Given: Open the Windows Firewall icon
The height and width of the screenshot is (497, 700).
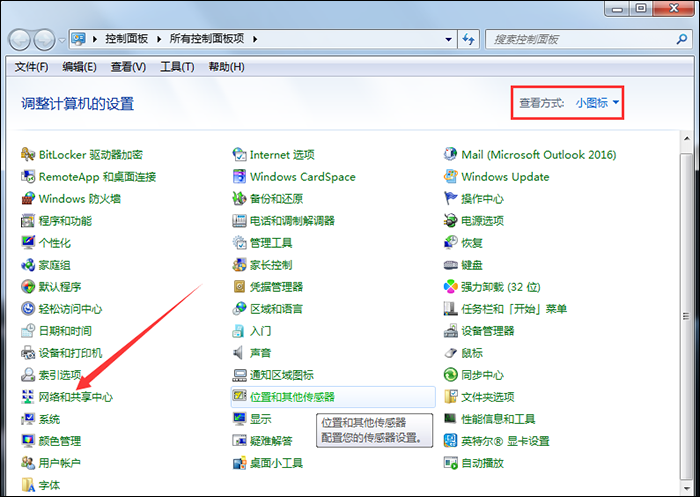Looking at the screenshot, I should pyautogui.click(x=28, y=199).
